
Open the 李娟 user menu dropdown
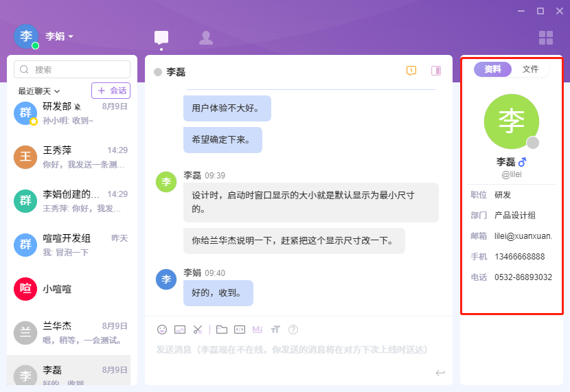(60, 36)
